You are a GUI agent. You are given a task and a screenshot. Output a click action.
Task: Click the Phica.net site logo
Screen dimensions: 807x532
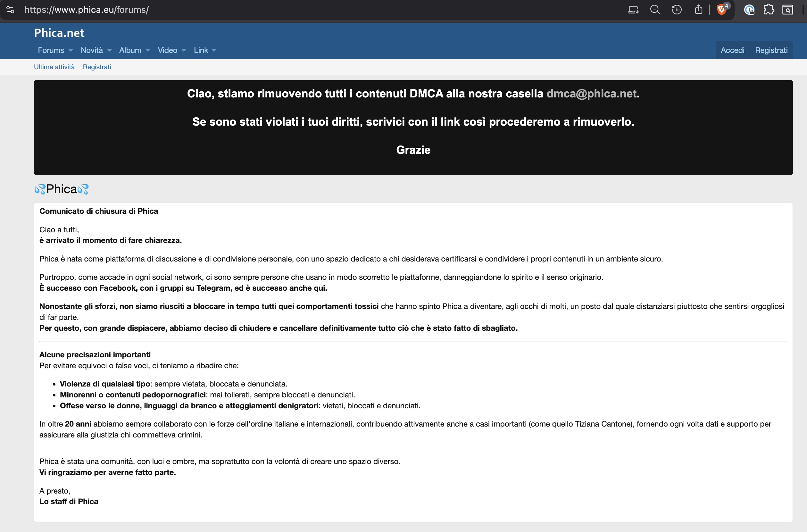pos(59,33)
